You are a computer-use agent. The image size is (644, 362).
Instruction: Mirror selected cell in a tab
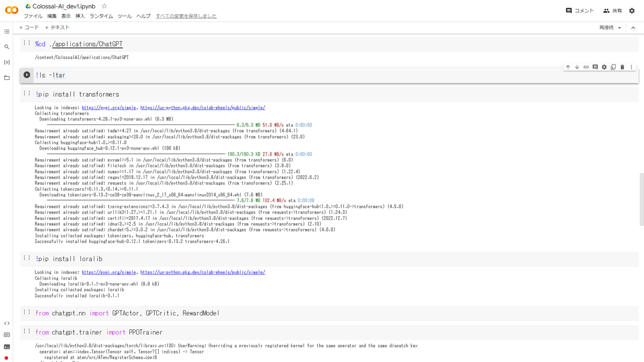[x=613, y=67]
